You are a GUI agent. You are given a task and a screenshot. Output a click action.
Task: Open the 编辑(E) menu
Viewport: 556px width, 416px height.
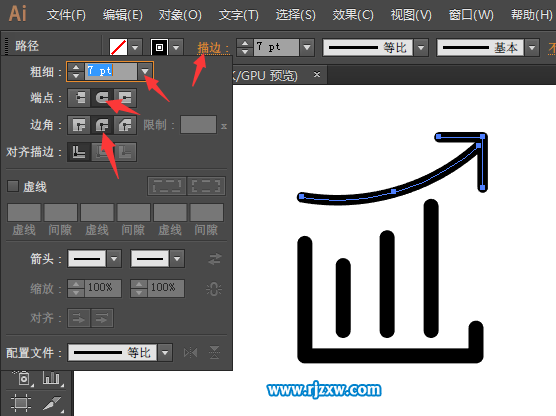pos(122,15)
